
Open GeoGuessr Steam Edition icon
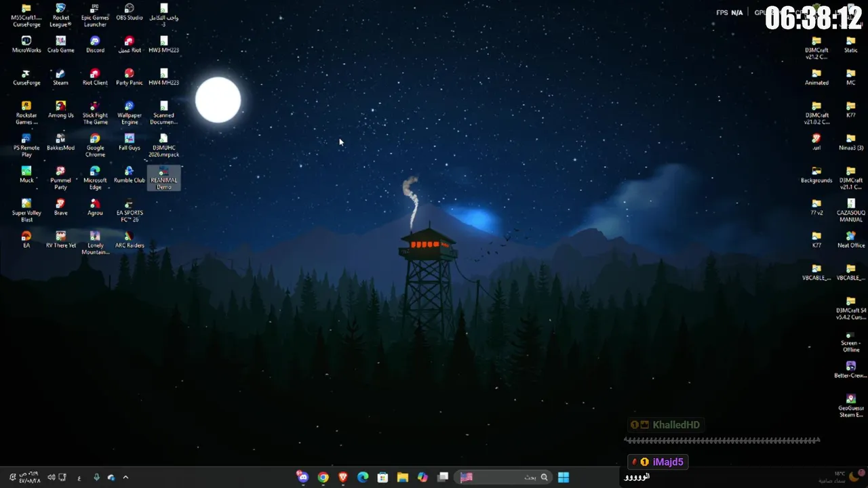[x=850, y=405]
